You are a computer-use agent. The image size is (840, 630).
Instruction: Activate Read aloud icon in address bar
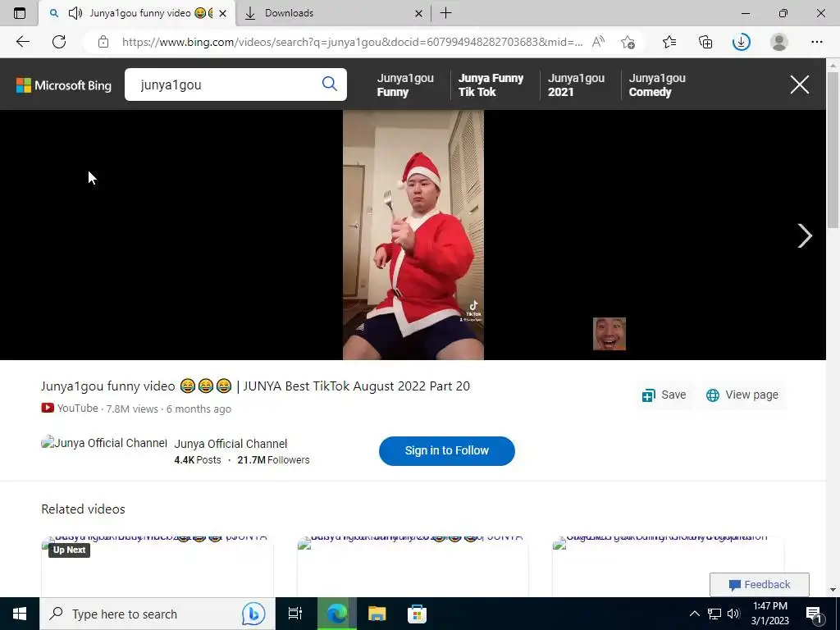point(598,42)
